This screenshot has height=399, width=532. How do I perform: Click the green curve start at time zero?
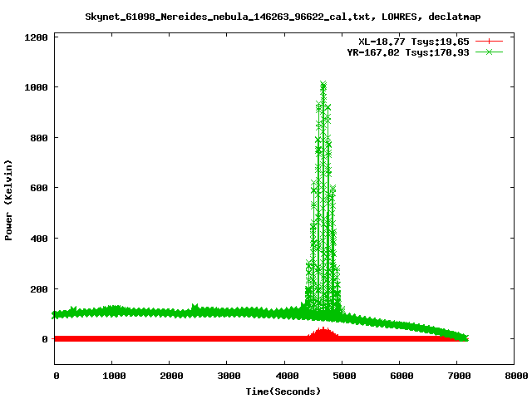coord(56,315)
